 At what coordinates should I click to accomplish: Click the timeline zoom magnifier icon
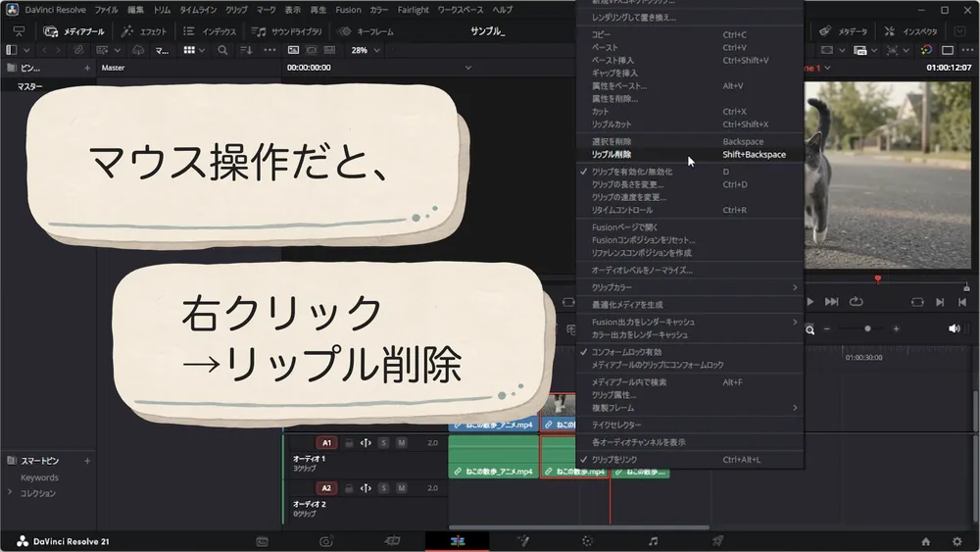pos(810,329)
